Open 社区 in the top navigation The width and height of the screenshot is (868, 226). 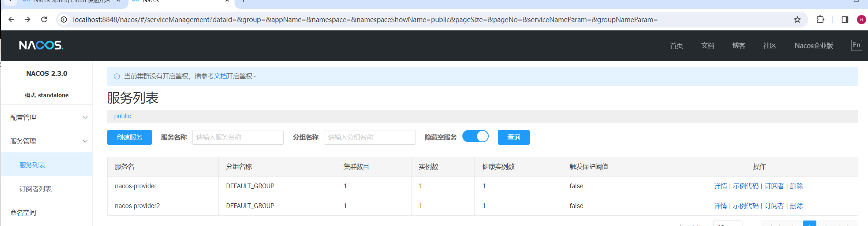pyautogui.click(x=770, y=45)
